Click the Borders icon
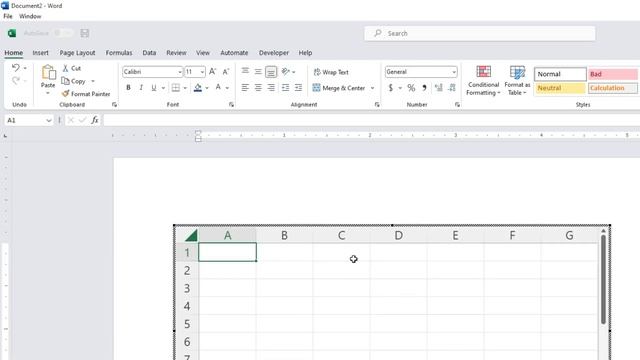The height and width of the screenshot is (360, 640). point(176,87)
